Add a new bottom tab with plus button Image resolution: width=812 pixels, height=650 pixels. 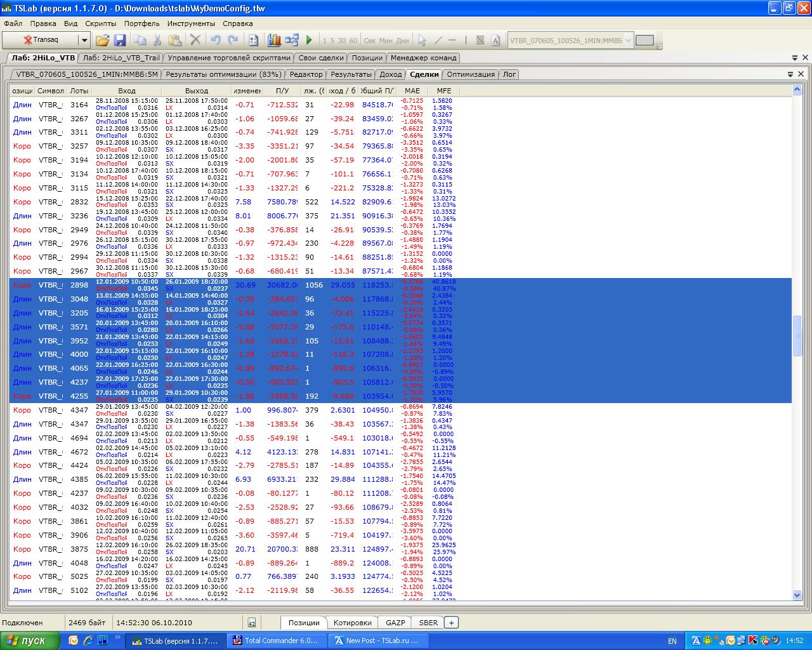pos(451,623)
